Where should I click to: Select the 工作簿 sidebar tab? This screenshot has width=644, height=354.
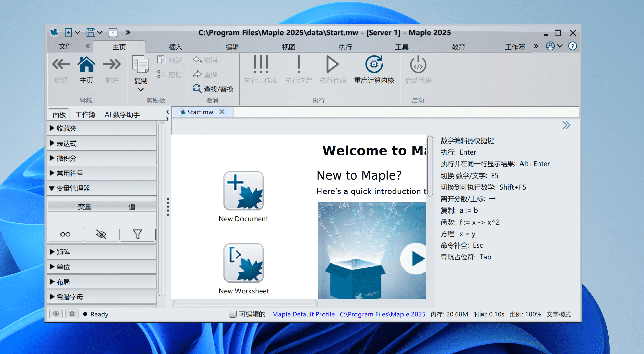[x=85, y=115]
